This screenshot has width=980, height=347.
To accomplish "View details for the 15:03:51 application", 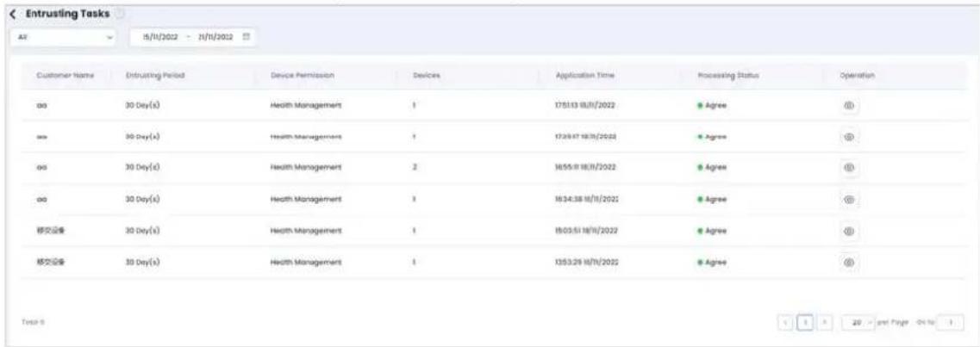I will (849, 231).
